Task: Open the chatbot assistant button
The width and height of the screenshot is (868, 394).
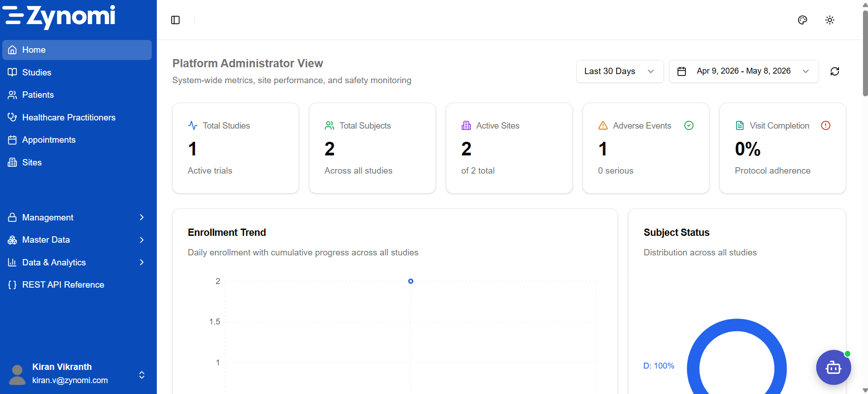Action: [x=833, y=367]
